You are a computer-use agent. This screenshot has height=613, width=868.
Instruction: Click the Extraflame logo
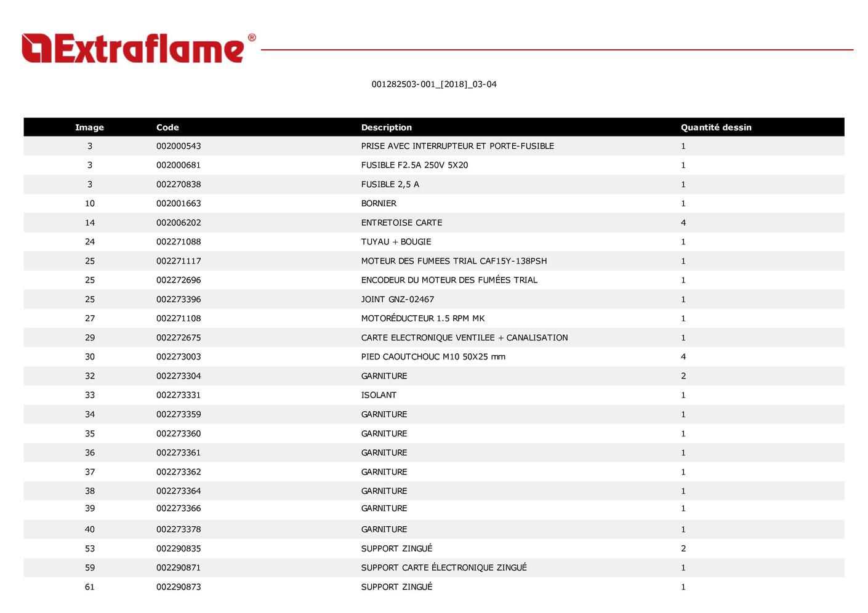(133, 49)
